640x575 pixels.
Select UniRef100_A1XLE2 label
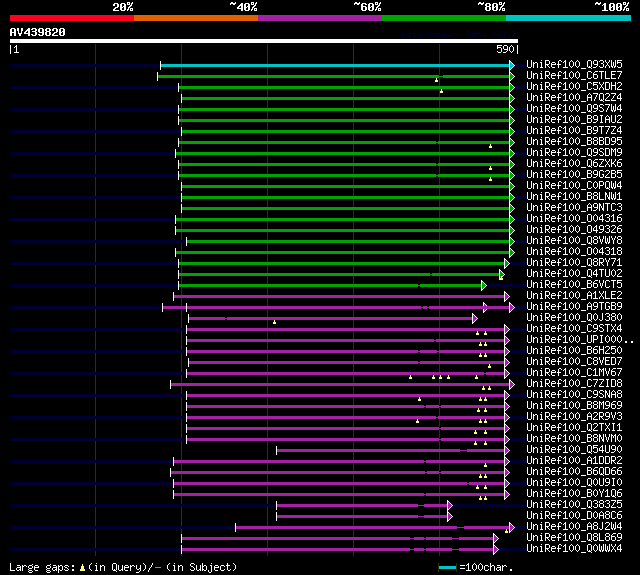tap(574, 296)
